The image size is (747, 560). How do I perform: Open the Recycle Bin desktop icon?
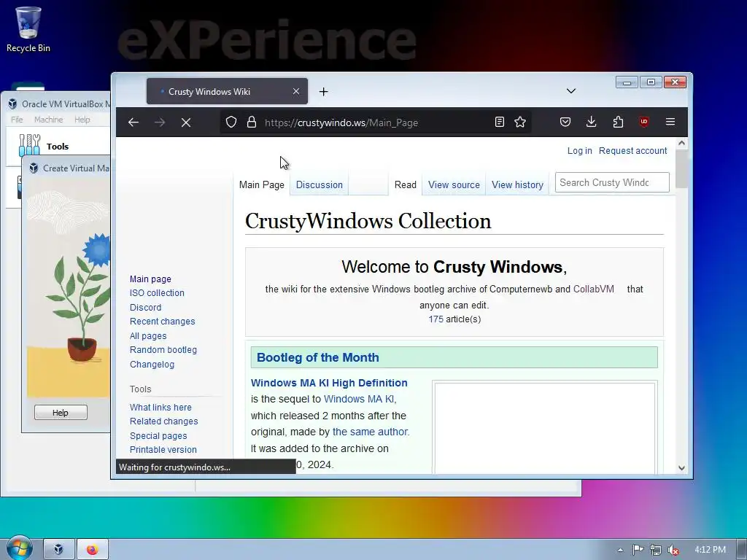[28, 29]
